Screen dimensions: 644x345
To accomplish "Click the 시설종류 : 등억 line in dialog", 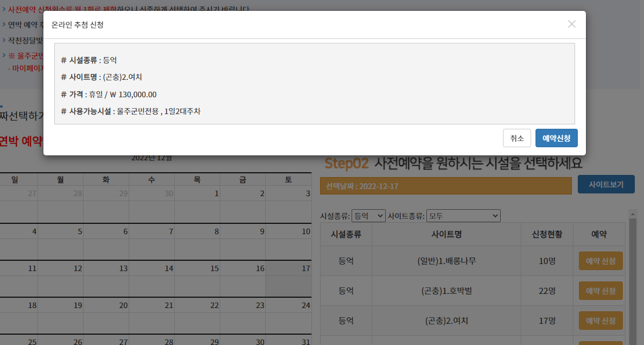I will click(89, 60).
